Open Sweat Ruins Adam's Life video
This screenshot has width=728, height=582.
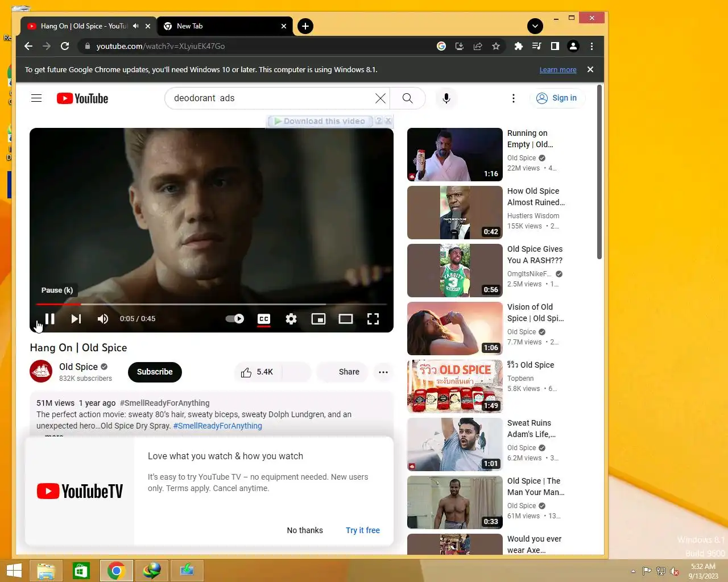(455, 444)
